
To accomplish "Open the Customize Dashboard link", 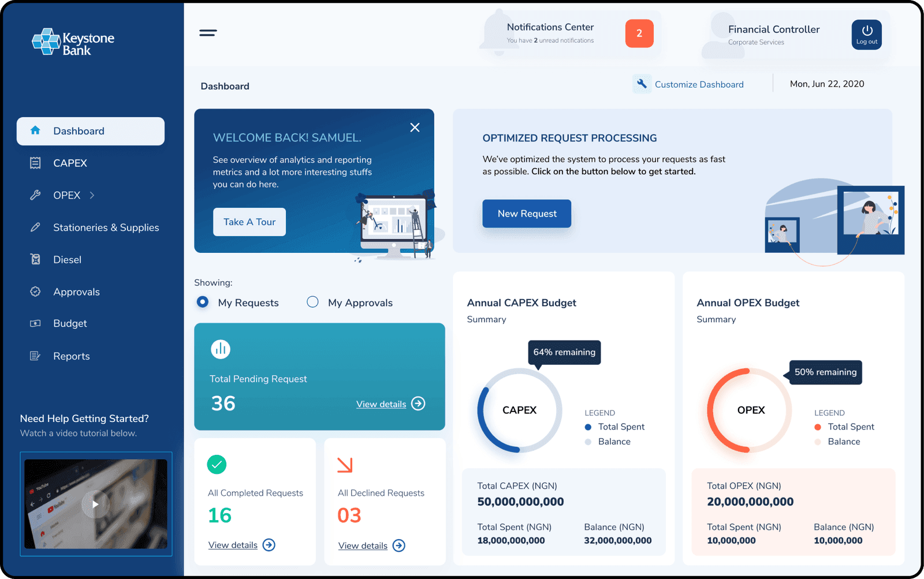I will (699, 84).
